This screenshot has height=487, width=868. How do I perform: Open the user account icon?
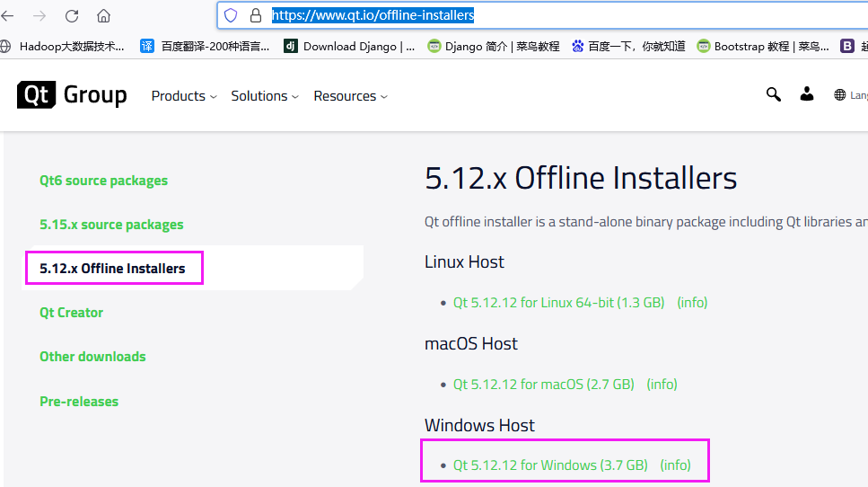click(807, 94)
